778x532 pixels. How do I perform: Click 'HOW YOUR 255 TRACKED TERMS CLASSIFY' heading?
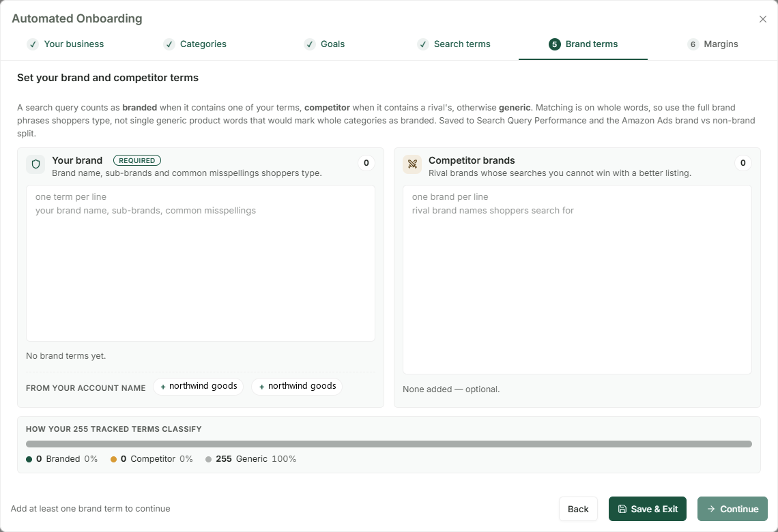[x=113, y=430]
